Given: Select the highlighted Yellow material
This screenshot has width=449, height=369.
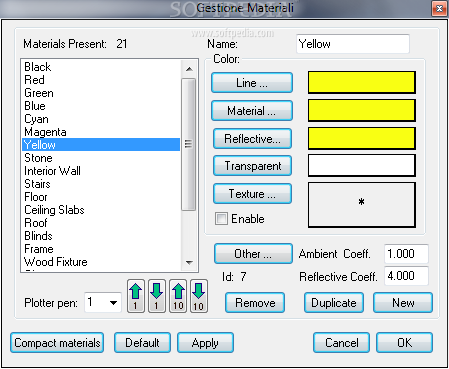Looking at the screenshot, I should coord(101,145).
